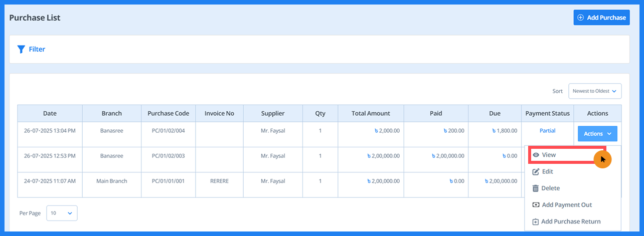Select View from the actions menu
644x236 pixels.
point(549,155)
